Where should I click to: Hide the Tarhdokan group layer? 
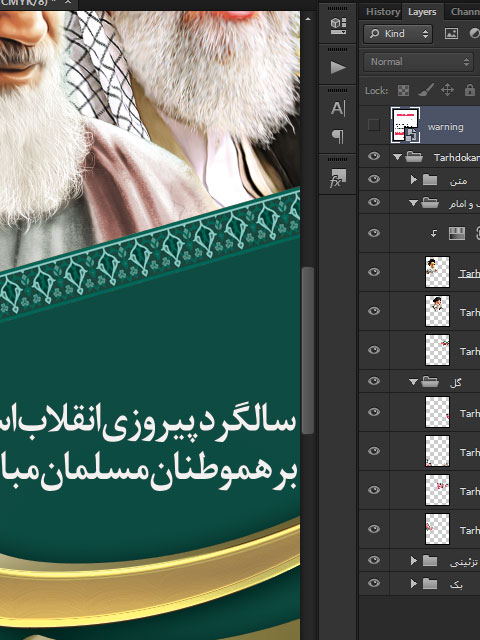(x=374, y=156)
